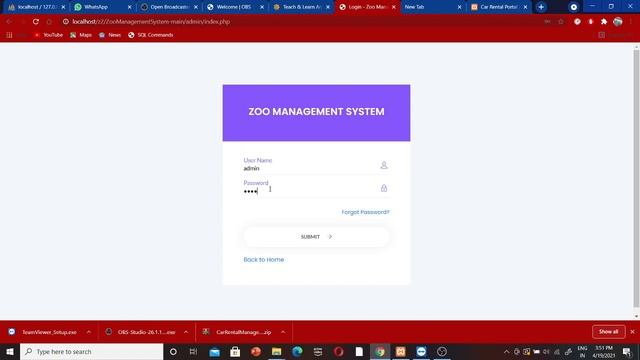The image size is (640, 360).
Task: Click the Cortana circle icon
Action: (x=173, y=351)
